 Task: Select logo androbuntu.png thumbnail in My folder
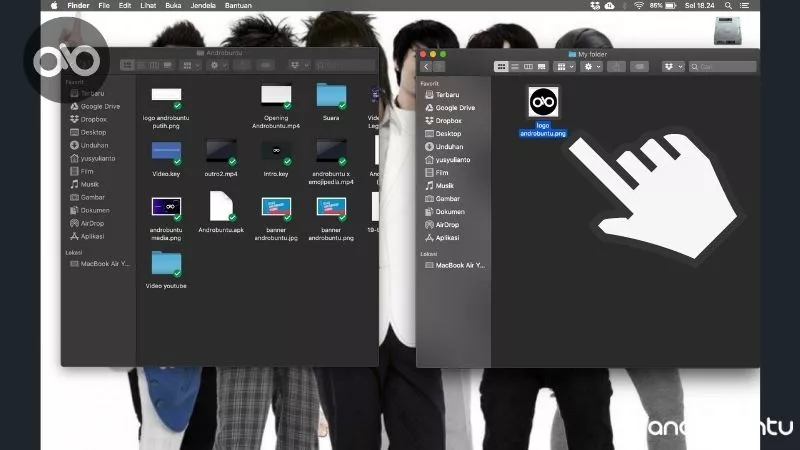pyautogui.click(x=543, y=102)
